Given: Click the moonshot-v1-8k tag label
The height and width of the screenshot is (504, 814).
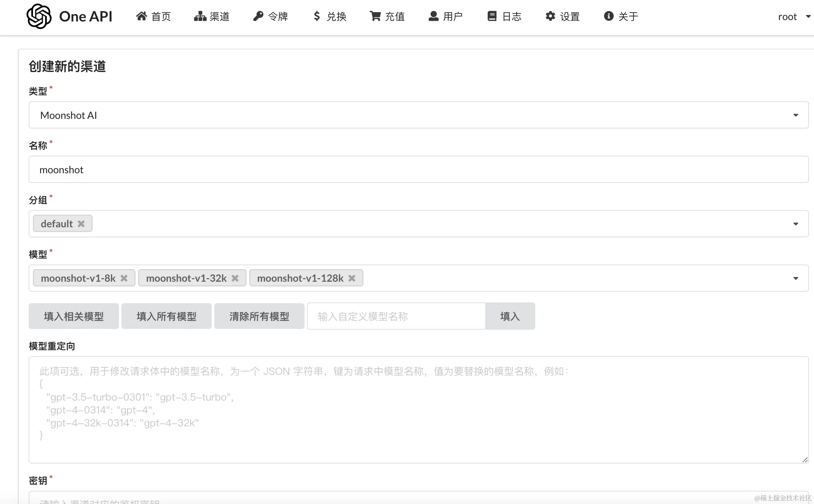Looking at the screenshot, I should click(78, 278).
